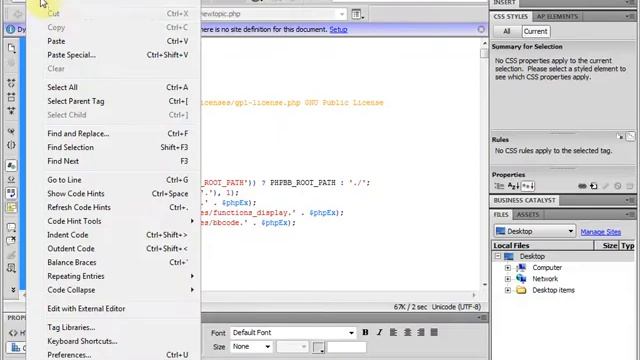Click the Delete CSS Rule trash icon
The width and height of the screenshot is (640, 360).
pos(630,186)
